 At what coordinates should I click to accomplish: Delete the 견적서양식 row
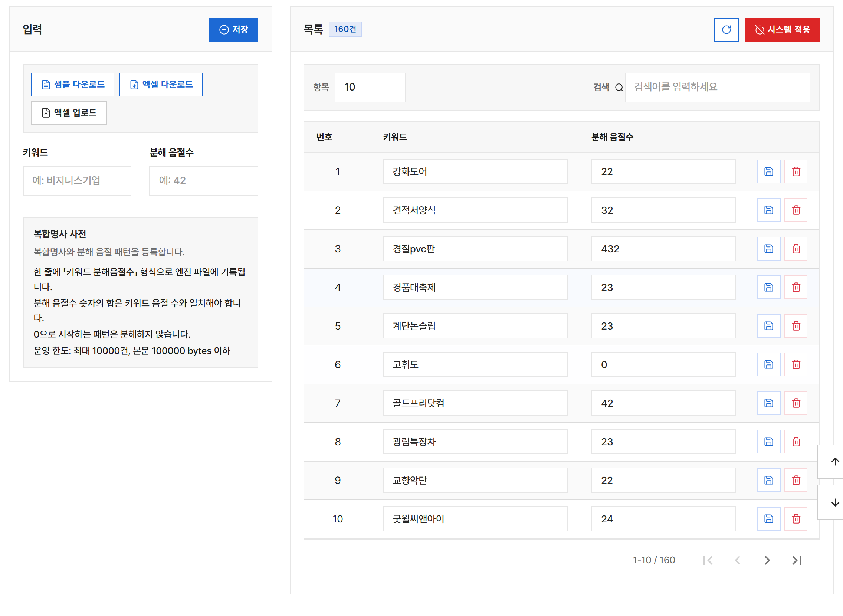[796, 210]
